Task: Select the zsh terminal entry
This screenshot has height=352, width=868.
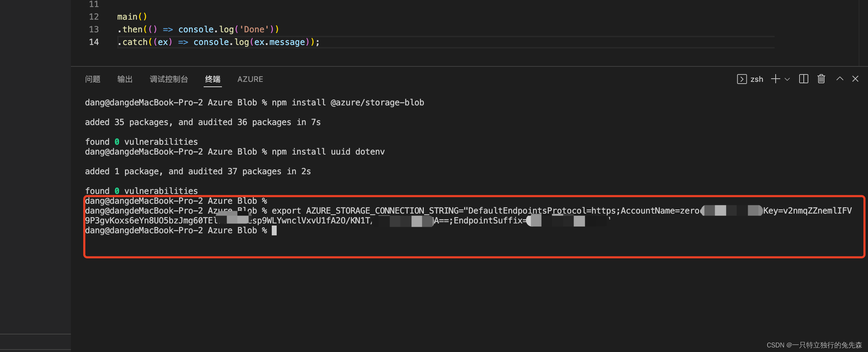Action: (x=757, y=79)
